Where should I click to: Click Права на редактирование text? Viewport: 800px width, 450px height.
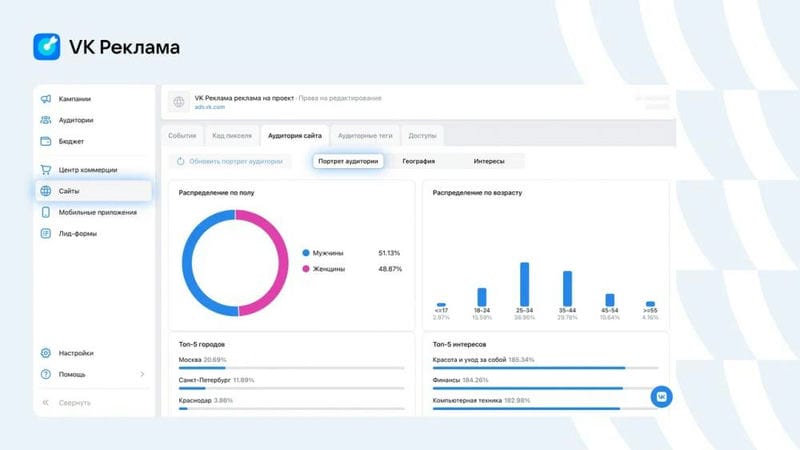tap(340, 98)
